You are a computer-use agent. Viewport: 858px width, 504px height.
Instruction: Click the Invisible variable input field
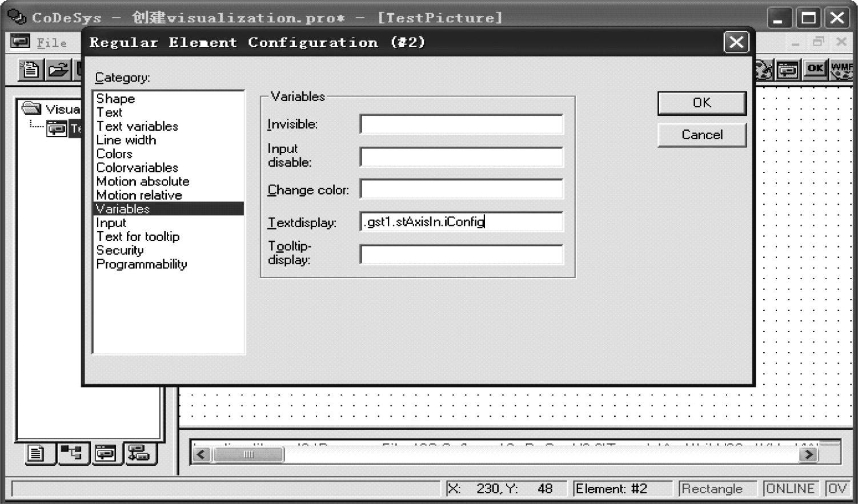pos(462,124)
